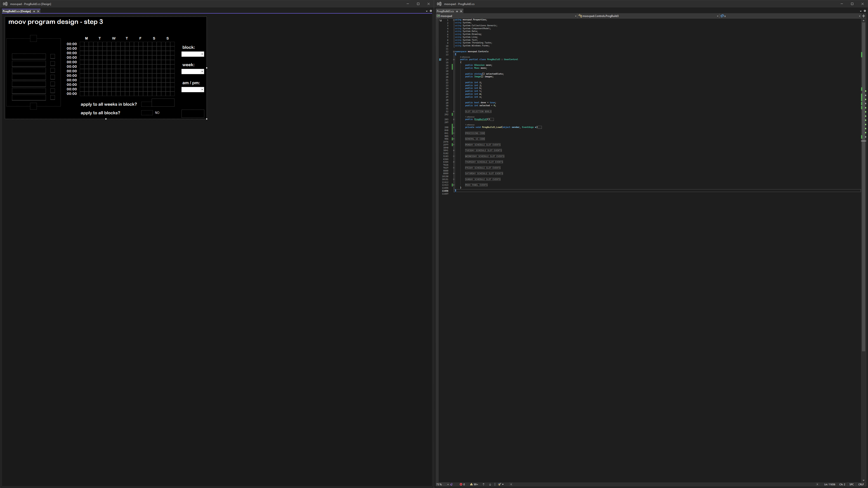Tick the first small box in moov panel
The height and width of the screenshot is (488, 868).
pos(53,56)
